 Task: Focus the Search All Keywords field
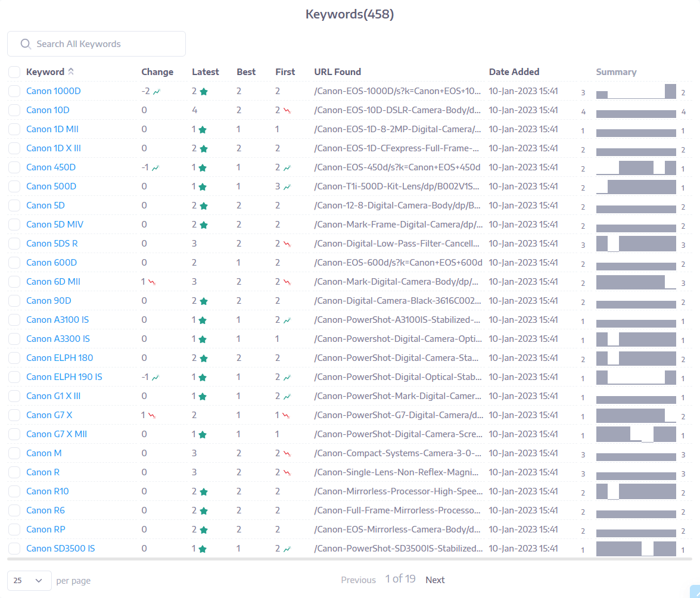(x=97, y=43)
